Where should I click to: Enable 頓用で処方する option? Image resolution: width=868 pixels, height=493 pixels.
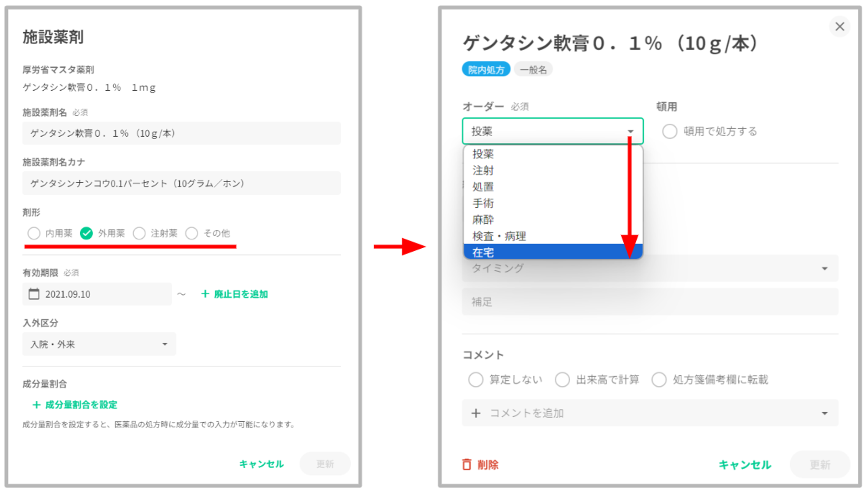(669, 131)
